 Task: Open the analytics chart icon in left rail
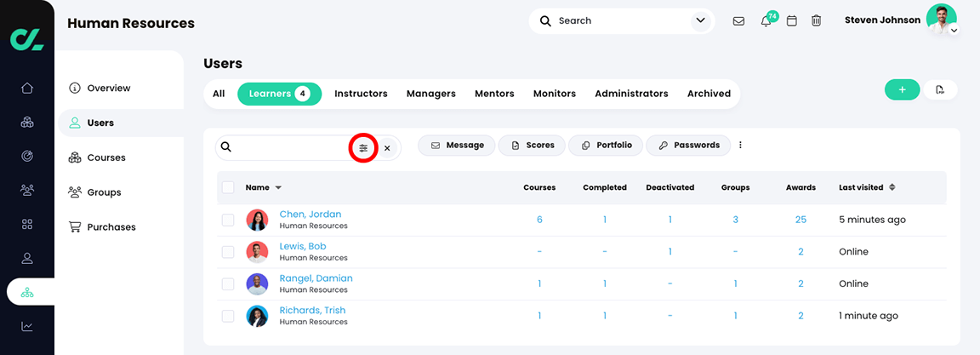(x=27, y=326)
